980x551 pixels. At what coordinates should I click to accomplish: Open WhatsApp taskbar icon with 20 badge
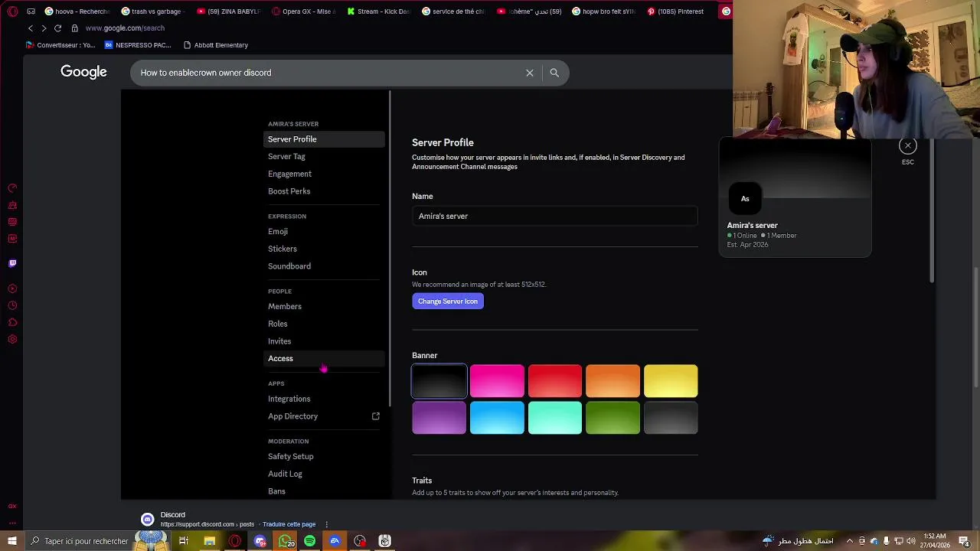[x=285, y=541]
